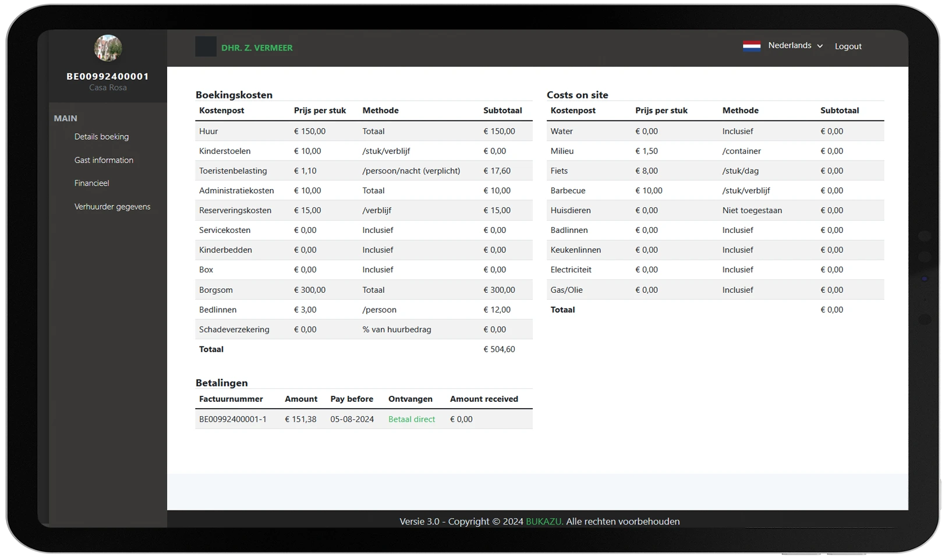Open Verhuurder gegevens page
This screenshot has height=560, width=945.
point(112,207)
